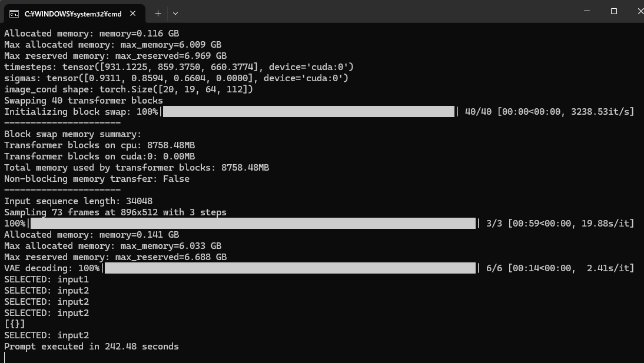Click the 'Prompt executed in 242.48 seconds' line
644x363 pixels.
91,347
